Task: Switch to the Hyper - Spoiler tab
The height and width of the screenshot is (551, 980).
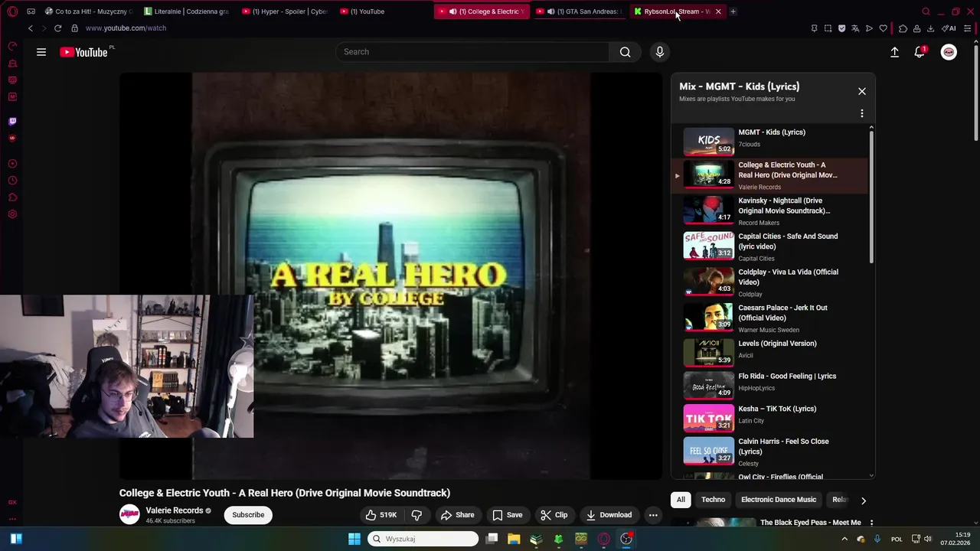Action: (285, 11)
